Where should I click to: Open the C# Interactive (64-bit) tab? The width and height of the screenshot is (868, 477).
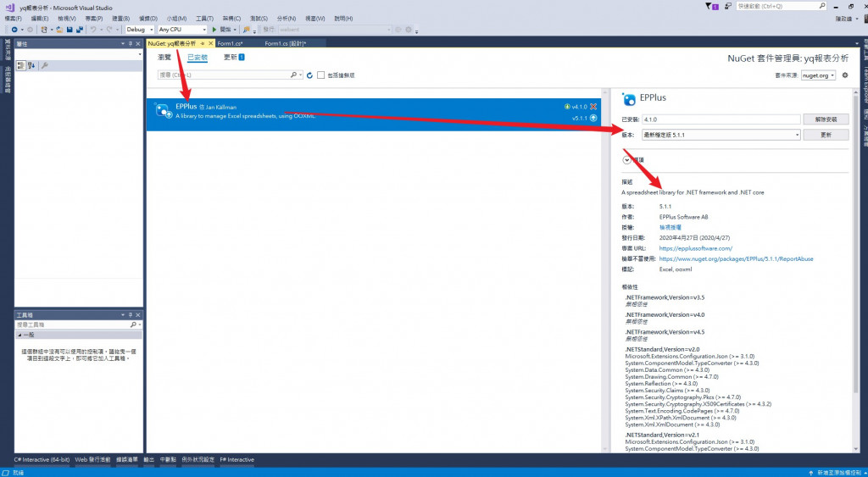coord(42,459)
